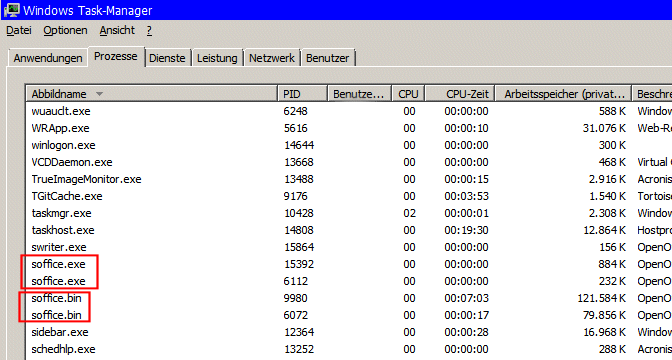Select the Prozesse tab
The height and width of the screenshot is (360, 672).
[x=116, y=57]
